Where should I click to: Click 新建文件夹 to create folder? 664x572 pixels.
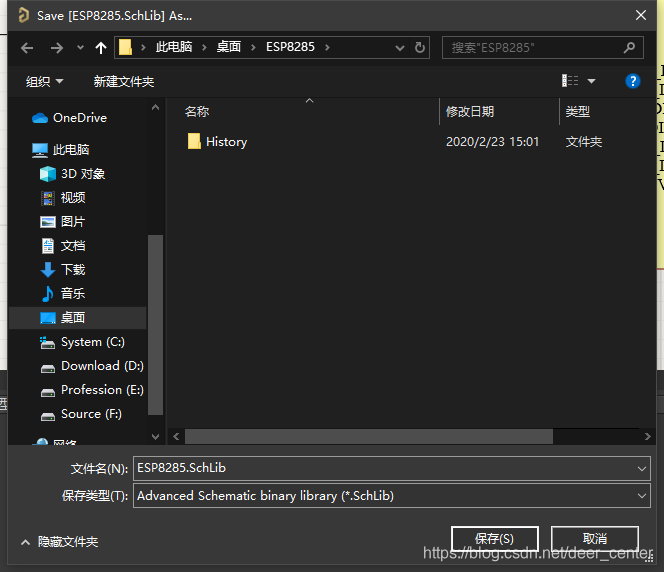pyautogui.click(x=124, y=81)
